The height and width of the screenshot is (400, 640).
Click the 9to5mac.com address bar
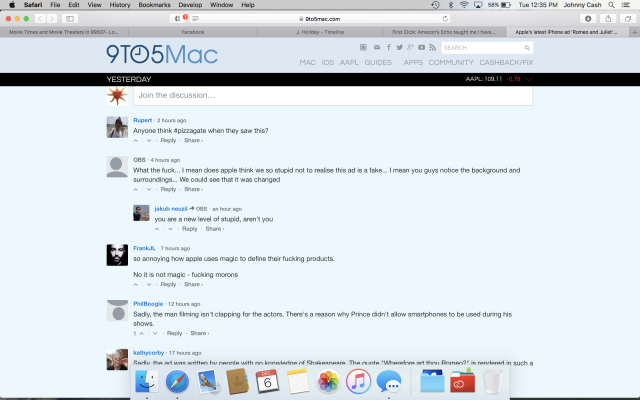click(x=320, y=19)
